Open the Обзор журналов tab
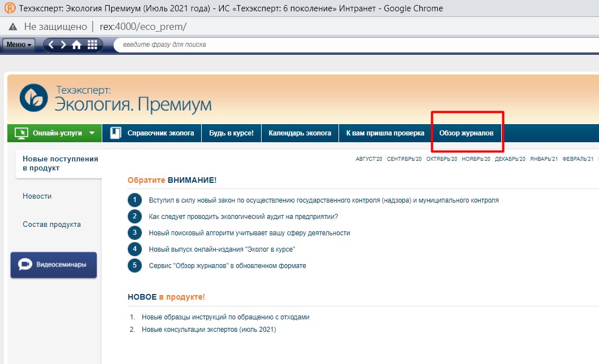 466,133
